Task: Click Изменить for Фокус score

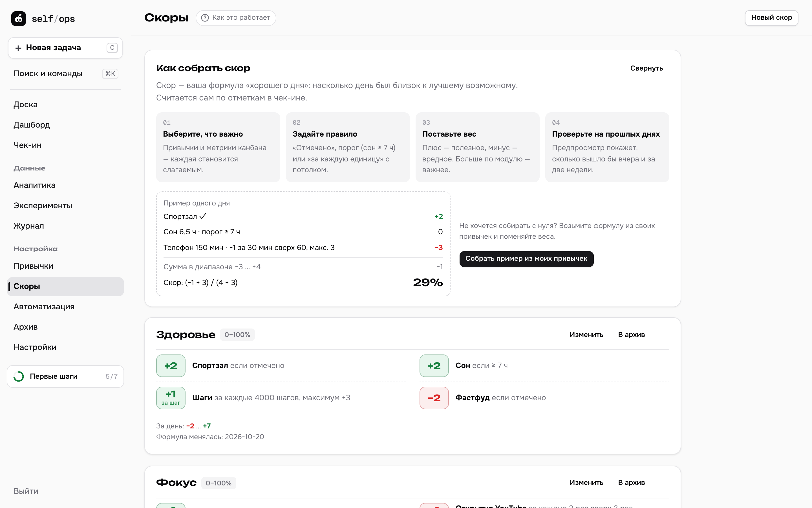Action: point(586,483)
